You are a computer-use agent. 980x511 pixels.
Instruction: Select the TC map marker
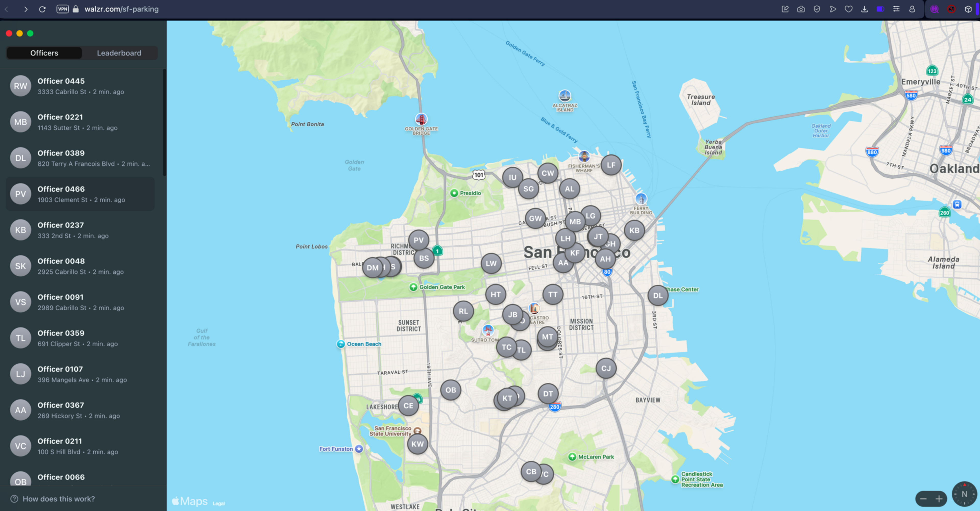[x=506, y=347]
